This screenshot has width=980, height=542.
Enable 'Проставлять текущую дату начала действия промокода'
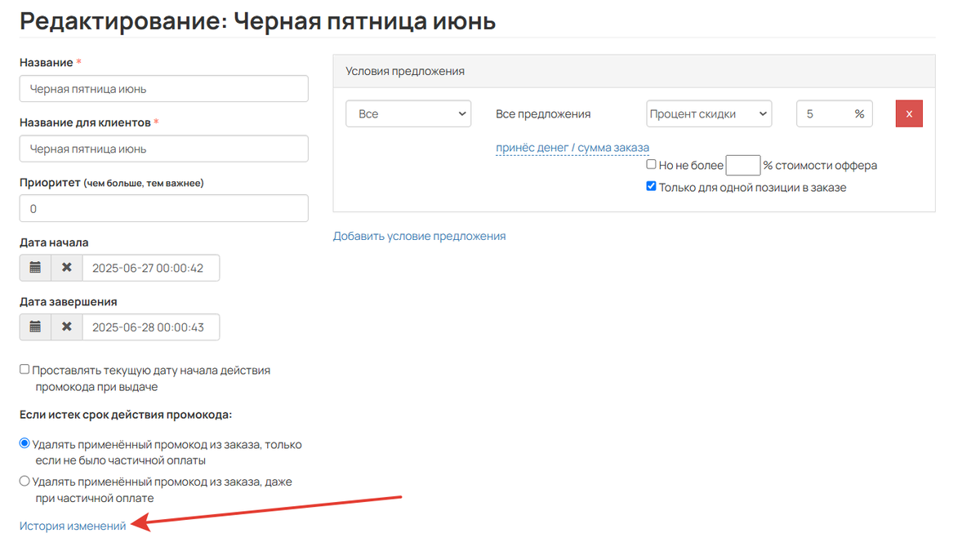(24, 369)
